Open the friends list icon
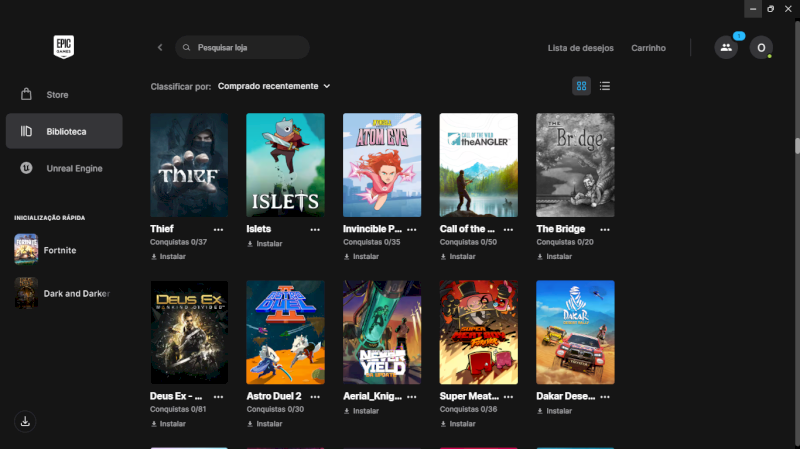 pyautogui.click(x=726, y=48)
